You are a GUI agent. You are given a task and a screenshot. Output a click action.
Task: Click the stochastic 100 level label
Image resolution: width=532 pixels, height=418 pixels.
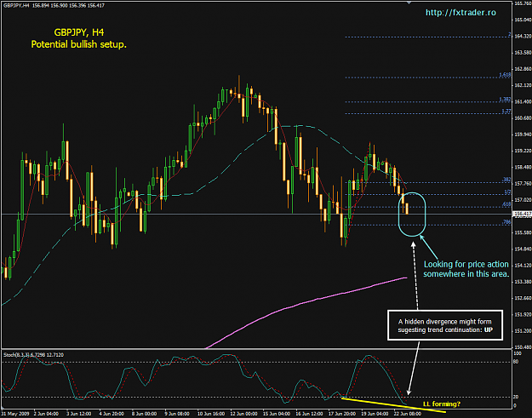[518, 353]
